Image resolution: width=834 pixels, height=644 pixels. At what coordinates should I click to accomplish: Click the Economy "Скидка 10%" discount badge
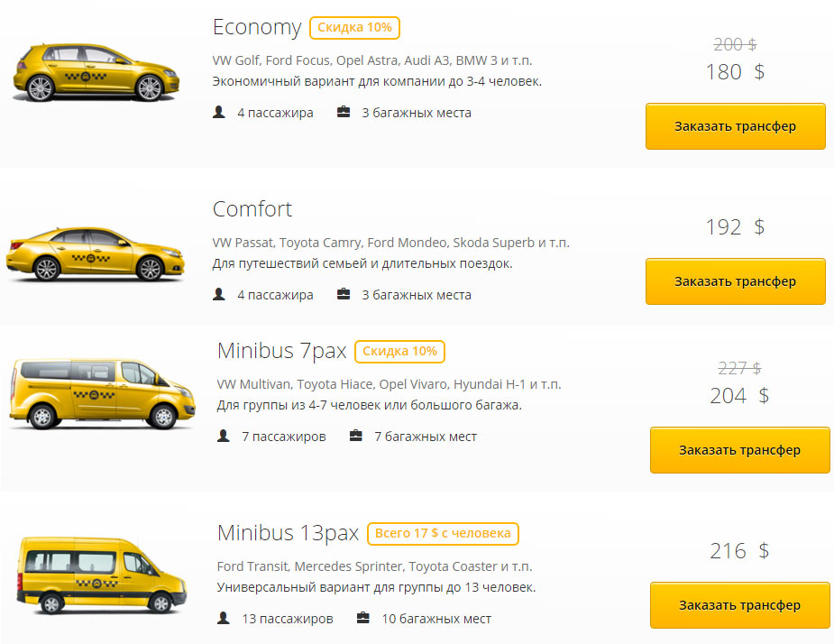click(x=354, y=28)
